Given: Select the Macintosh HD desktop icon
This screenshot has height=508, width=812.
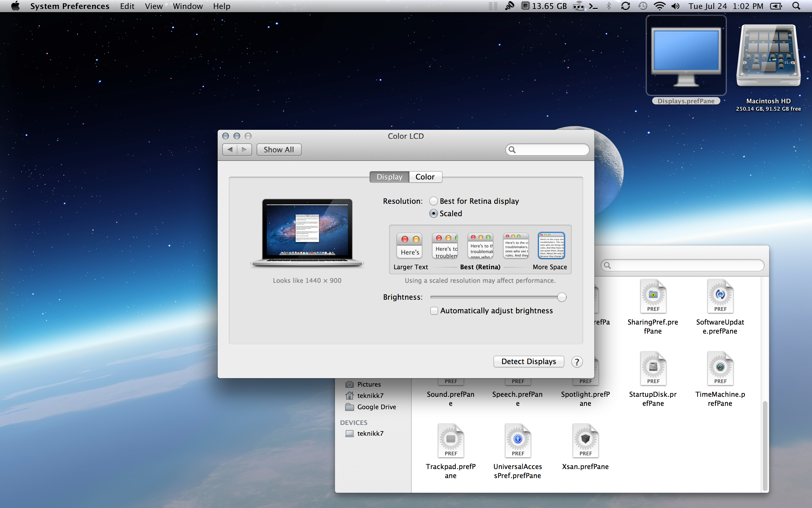Looking at the screenshot, I should [x=768, y=67].
